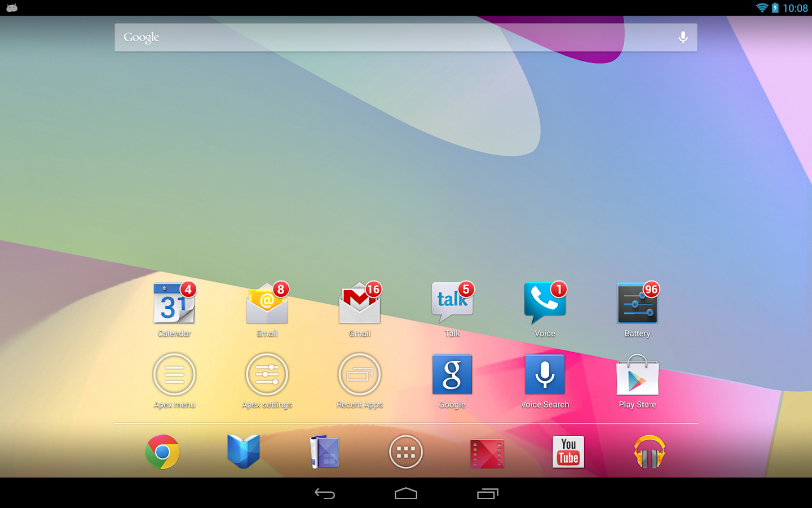This screenshot has width=812, height=508.
Task: Show recents via the navigation bar button
Action: (488, 494)
